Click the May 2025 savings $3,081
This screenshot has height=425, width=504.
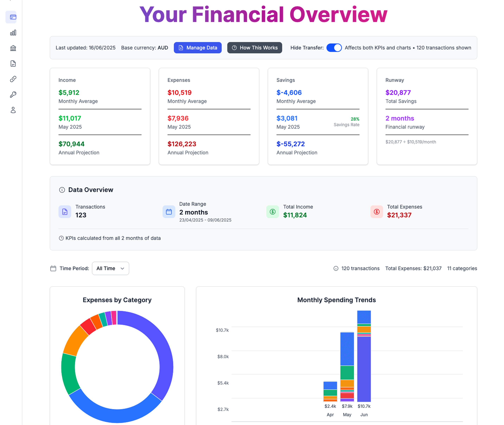287,118
